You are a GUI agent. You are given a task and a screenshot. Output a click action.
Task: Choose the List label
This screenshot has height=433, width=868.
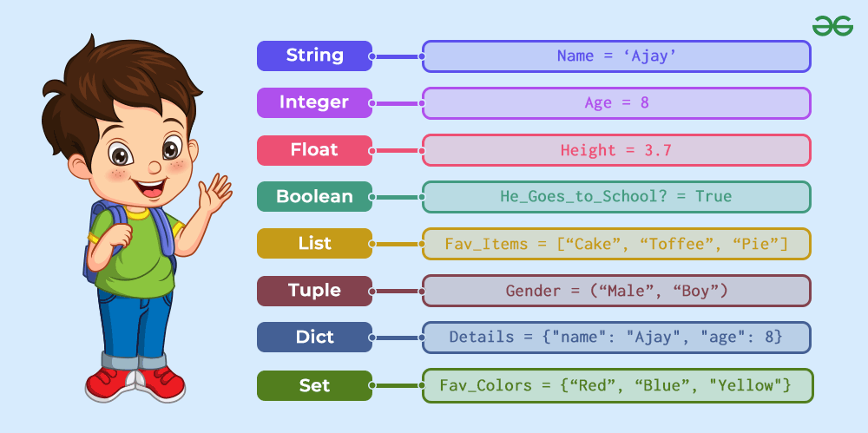click(314, 244)
